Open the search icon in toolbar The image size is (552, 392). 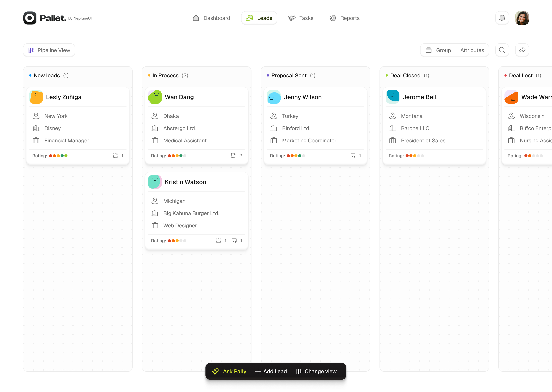pos(502,50)
